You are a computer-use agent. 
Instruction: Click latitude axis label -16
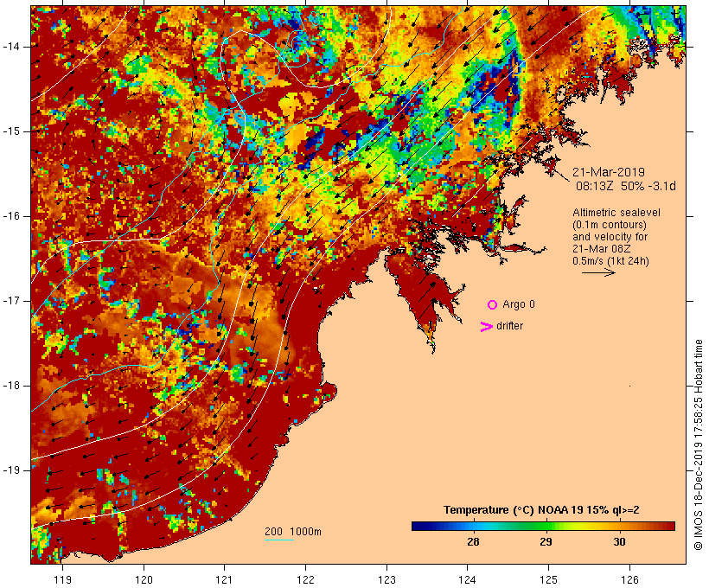point(11,216)
